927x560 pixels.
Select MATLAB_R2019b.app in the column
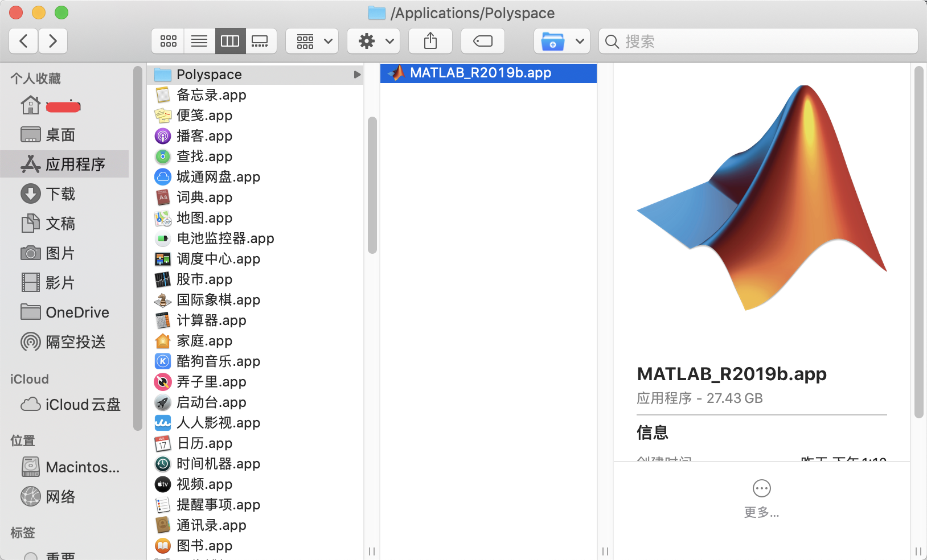[488, 73]
